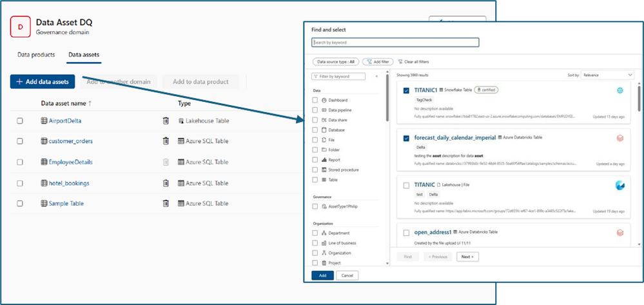Image resolution: width=644 pixels, height=305 pixels.
Task: Click the Dashboard gauge icon in filters
Action: pyautogui.click(x=324, y=101)
